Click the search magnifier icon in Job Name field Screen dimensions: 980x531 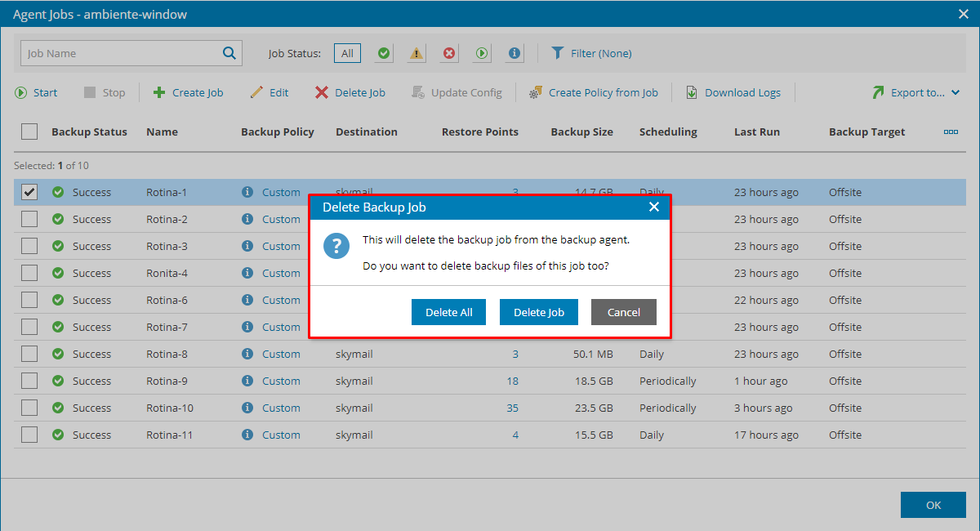(229, 53)
